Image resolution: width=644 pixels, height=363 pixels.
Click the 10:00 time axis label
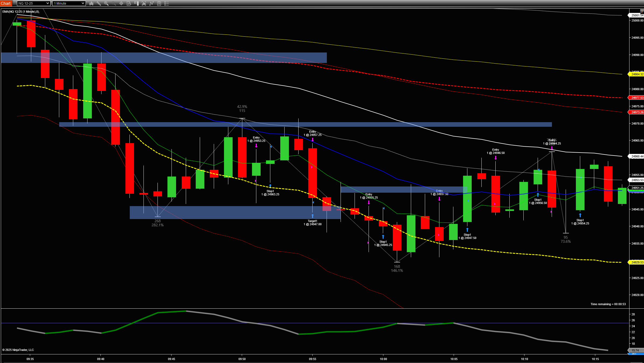(x=383, y=359)
